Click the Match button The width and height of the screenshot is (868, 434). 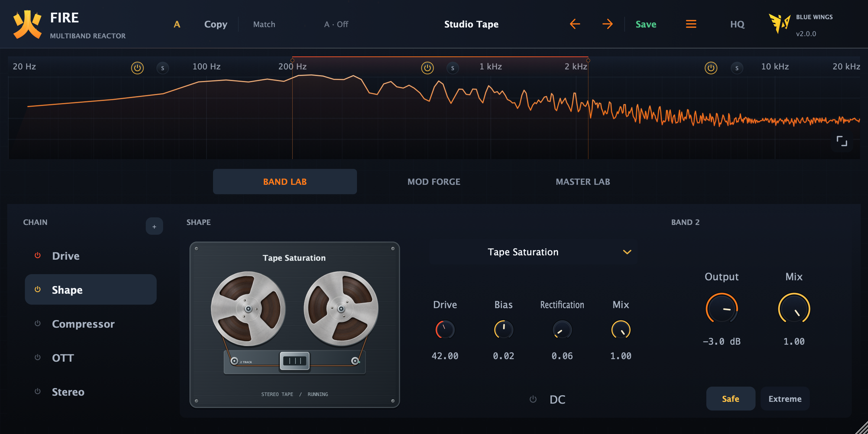click(x=264, y=24)
